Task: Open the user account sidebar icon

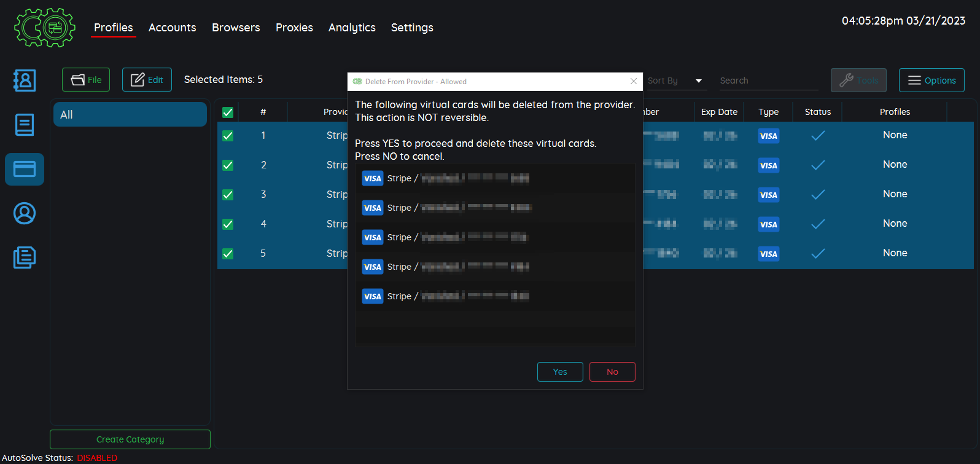Action: pos(25,213)
